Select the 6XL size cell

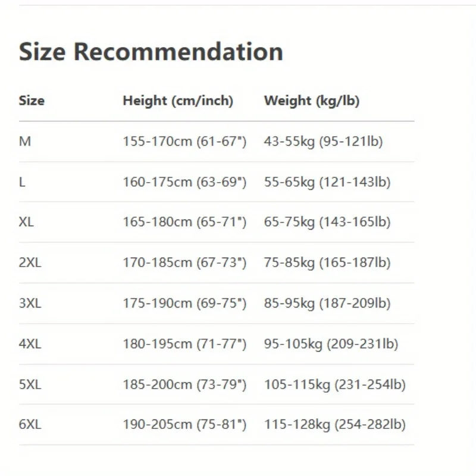pos(30,425)
